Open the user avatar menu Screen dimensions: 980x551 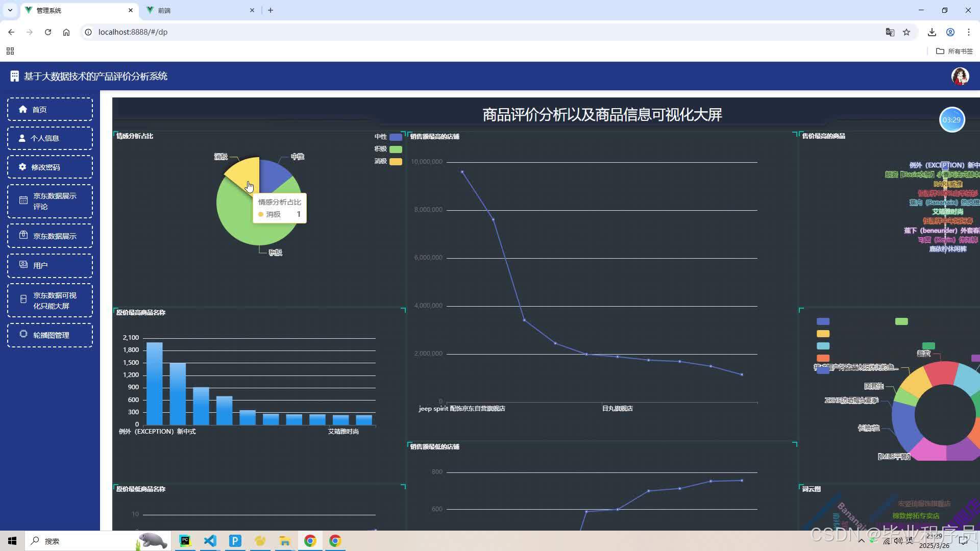(x=960, y=76)
